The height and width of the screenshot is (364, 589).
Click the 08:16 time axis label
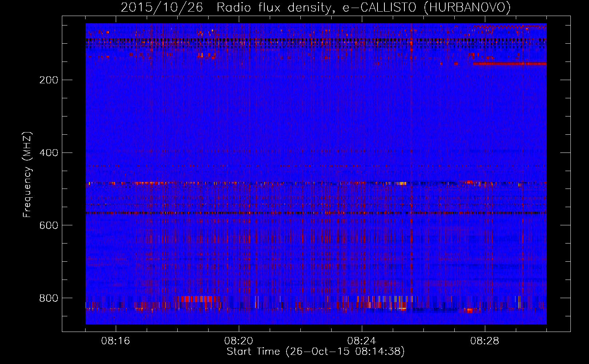116,341
